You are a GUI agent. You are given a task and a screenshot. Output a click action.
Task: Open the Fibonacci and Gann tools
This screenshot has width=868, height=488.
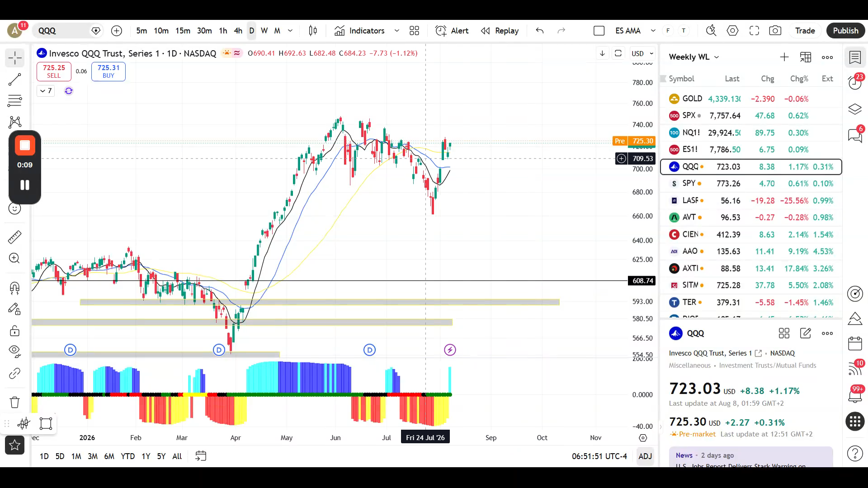[x=15, y=101]
